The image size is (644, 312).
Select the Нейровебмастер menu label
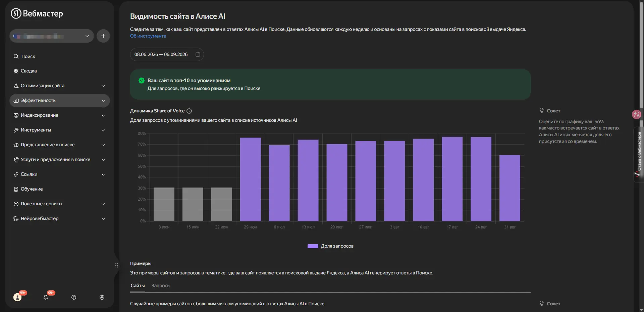(x=40, y=219)
